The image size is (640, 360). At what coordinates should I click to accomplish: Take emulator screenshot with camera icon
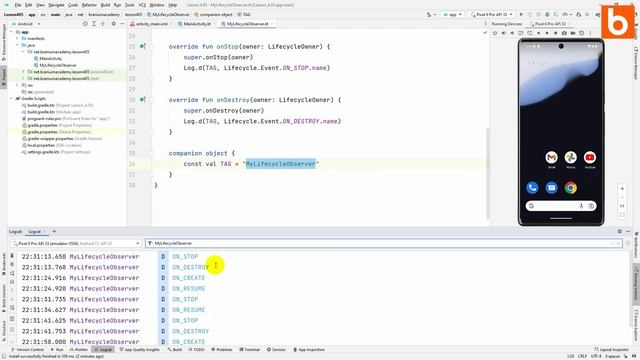[564, 33]
